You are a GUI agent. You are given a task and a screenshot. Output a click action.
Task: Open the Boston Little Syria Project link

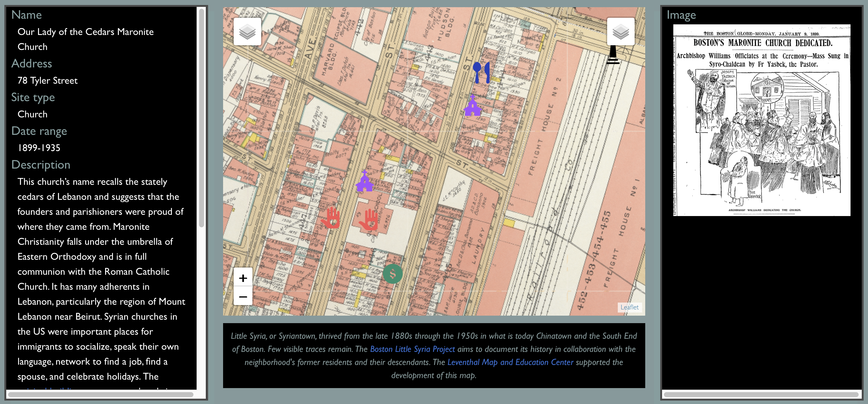(412, 349)
